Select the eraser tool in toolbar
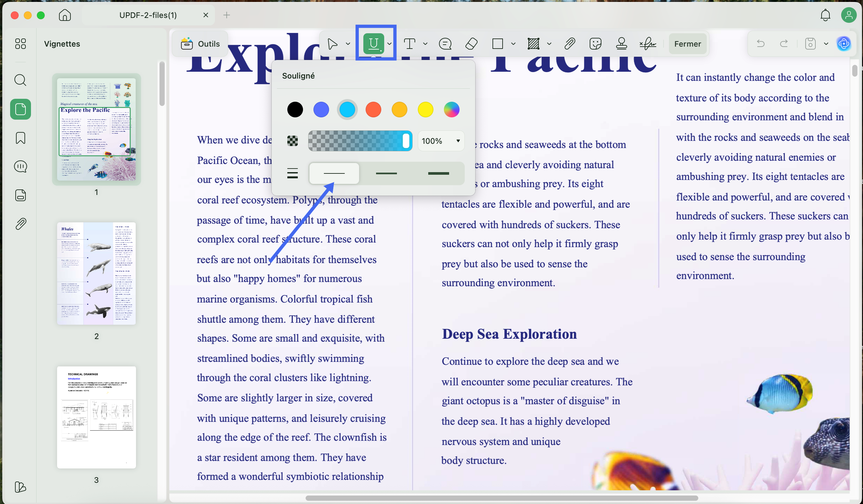The height and width of the screenshot is (504, 863). click(472, 44)
